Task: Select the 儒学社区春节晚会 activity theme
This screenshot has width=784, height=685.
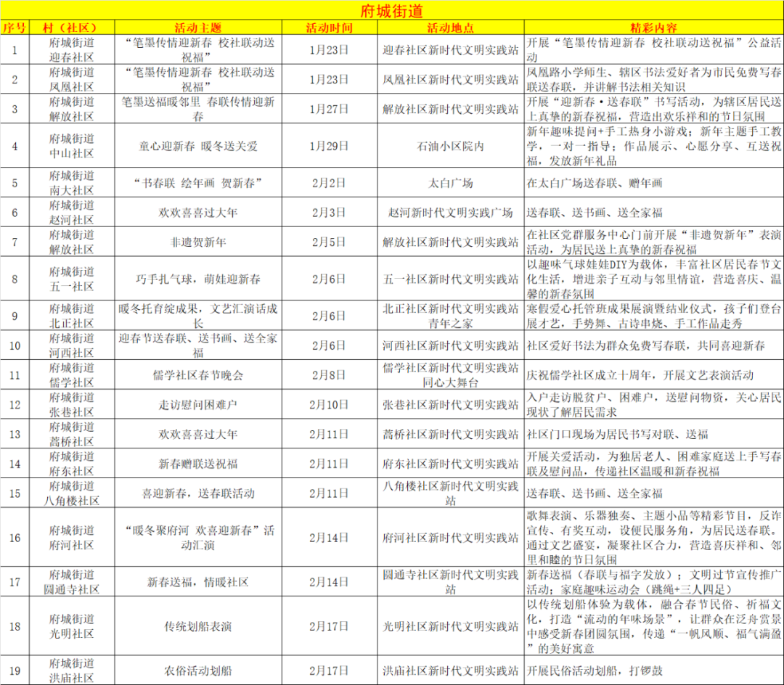Action: (197, 374)
